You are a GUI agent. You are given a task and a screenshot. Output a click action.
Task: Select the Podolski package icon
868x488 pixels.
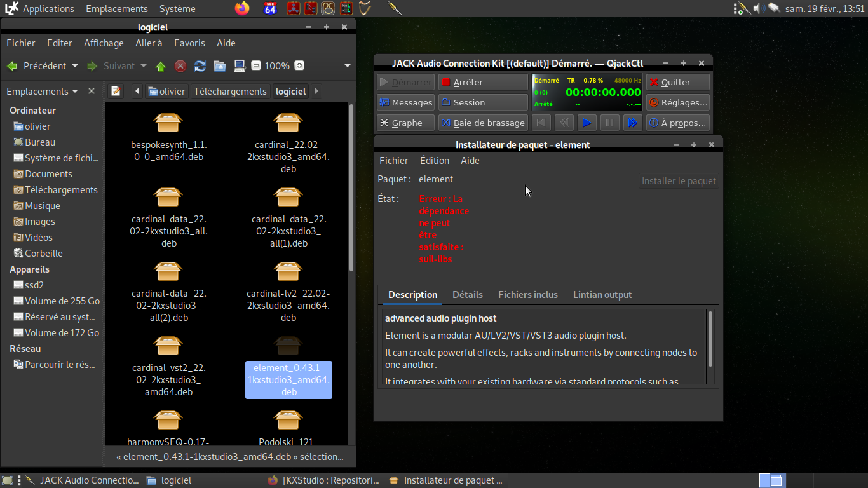pyautogui.click(x=288, y=421)
